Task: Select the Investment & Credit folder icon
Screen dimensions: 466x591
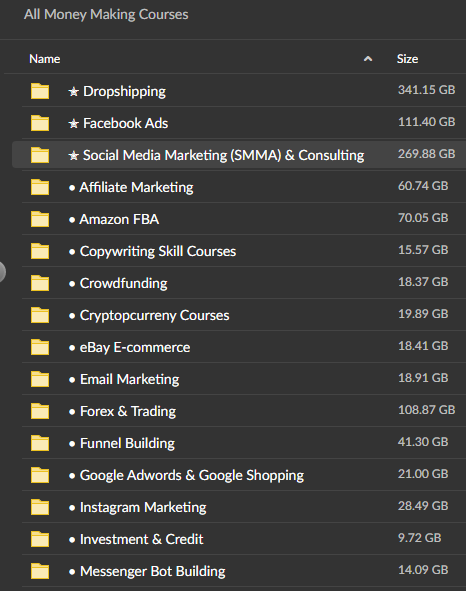Action: [x=40, y=539]
